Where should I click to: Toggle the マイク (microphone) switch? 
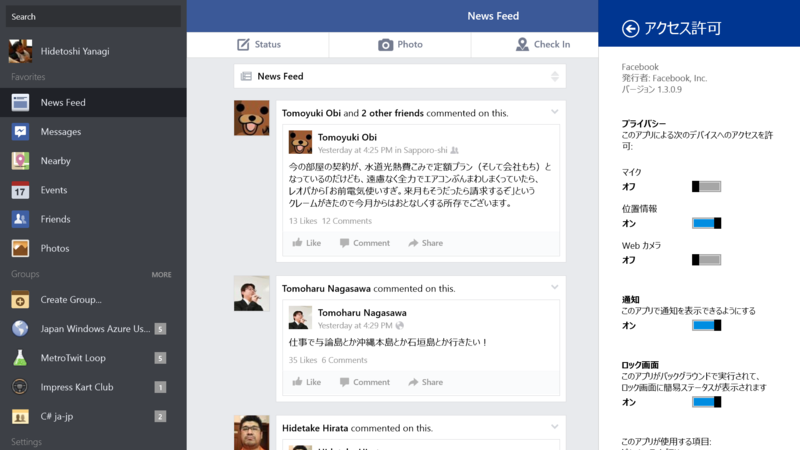click(x=706, y=186)
